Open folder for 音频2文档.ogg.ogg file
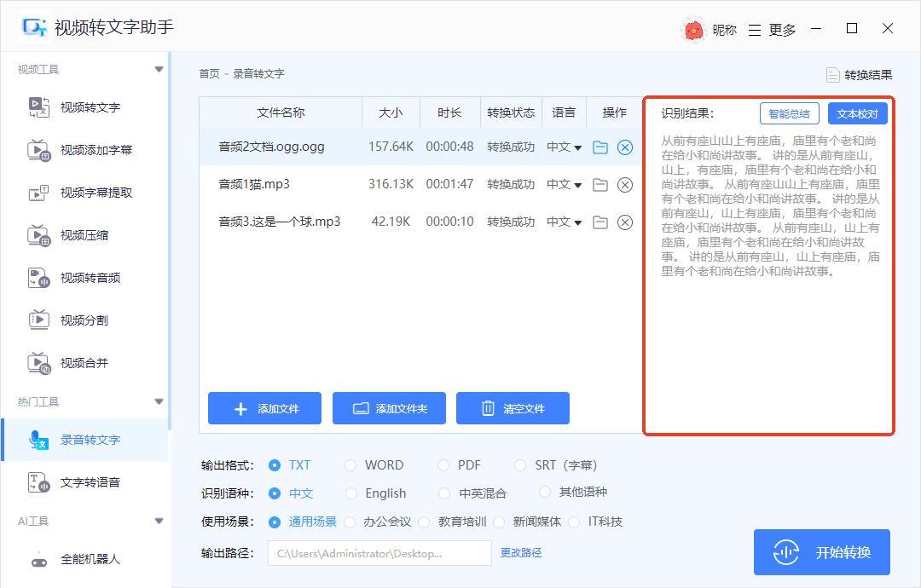Screen dimensions: 921x588 (600, 147)
